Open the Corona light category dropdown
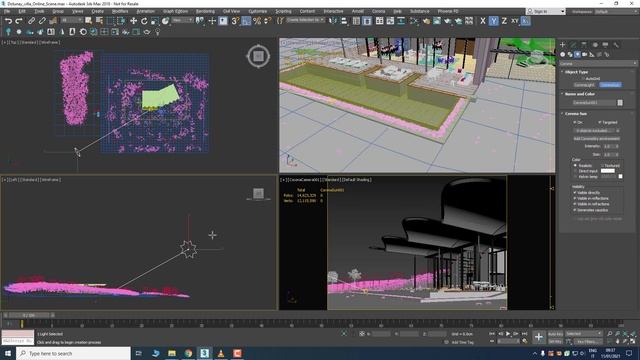Screen dimensions: 640x360 point(598,64)
